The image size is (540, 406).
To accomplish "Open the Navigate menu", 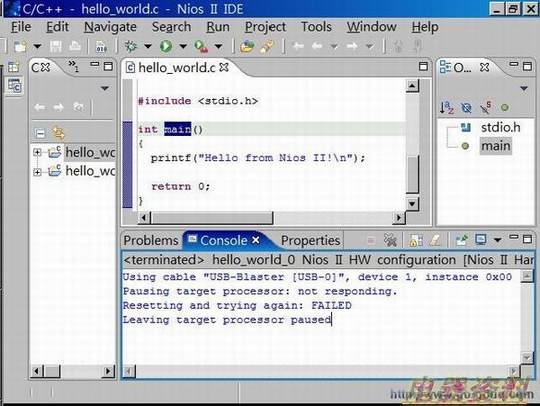I will (110, 27).
